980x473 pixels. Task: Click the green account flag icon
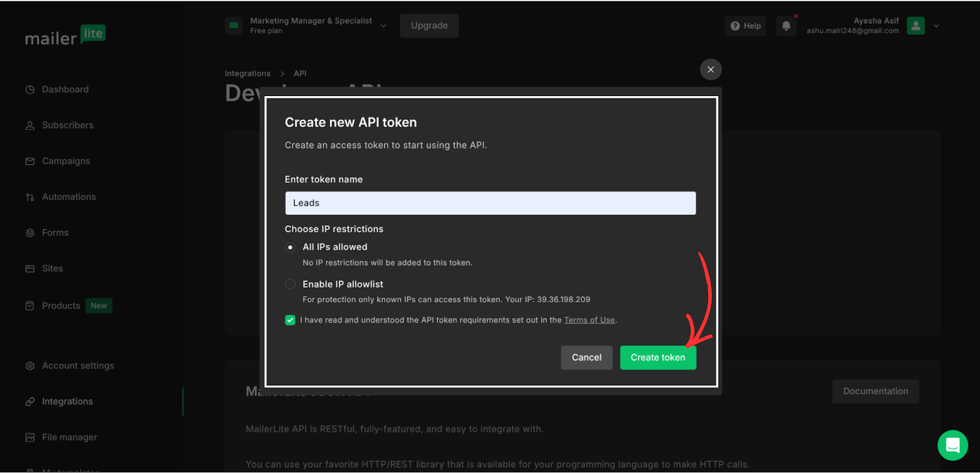click(x=233, y=26)
